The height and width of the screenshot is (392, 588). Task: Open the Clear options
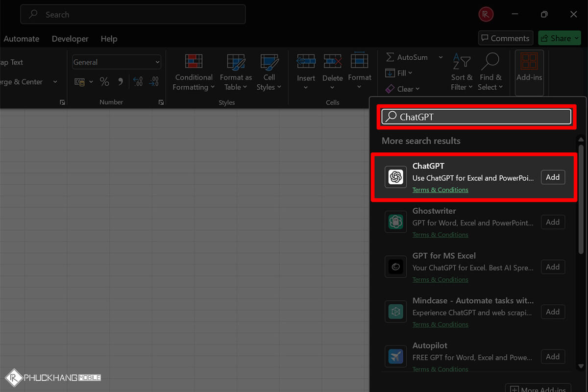pyautogui.click(x=403, y=89)
